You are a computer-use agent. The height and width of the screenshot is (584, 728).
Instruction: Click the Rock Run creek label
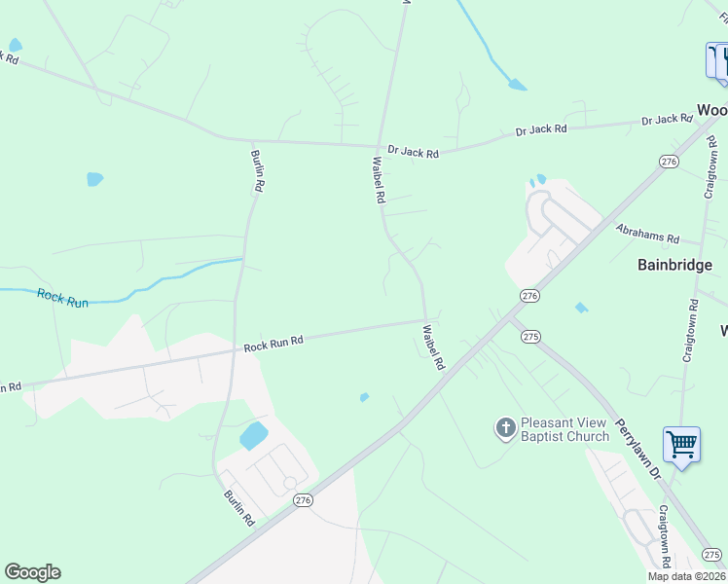(62, 298)
